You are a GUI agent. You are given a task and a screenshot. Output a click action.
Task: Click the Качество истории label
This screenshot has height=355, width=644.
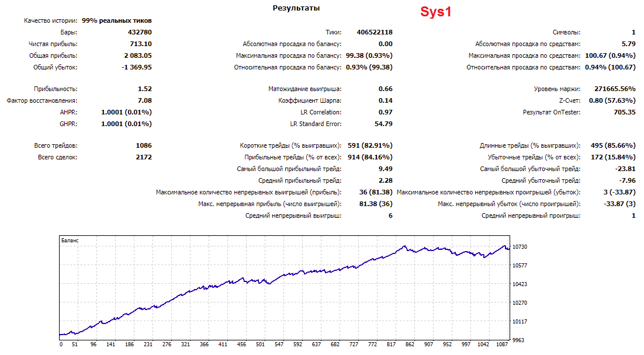[x=50, y=20]
